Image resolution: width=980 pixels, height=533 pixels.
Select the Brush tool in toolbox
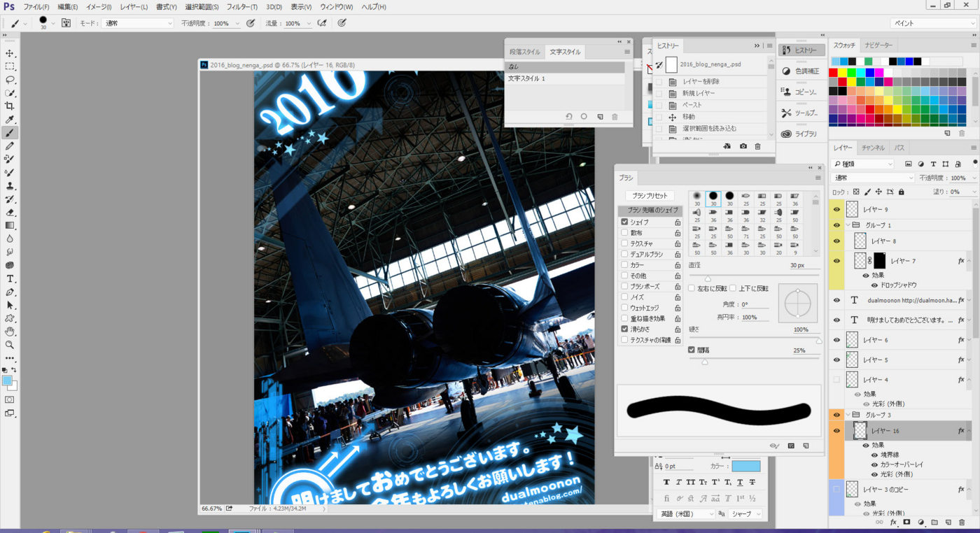pyautogui.click(x=10, y=133)
